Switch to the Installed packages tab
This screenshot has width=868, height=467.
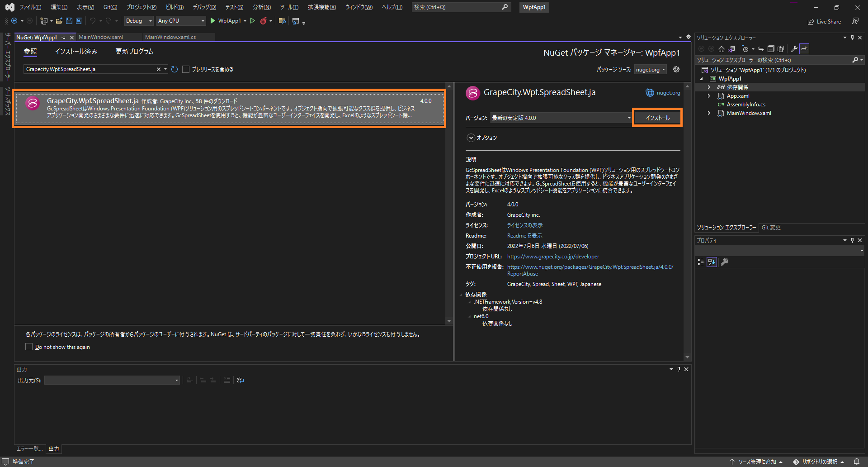76,52
